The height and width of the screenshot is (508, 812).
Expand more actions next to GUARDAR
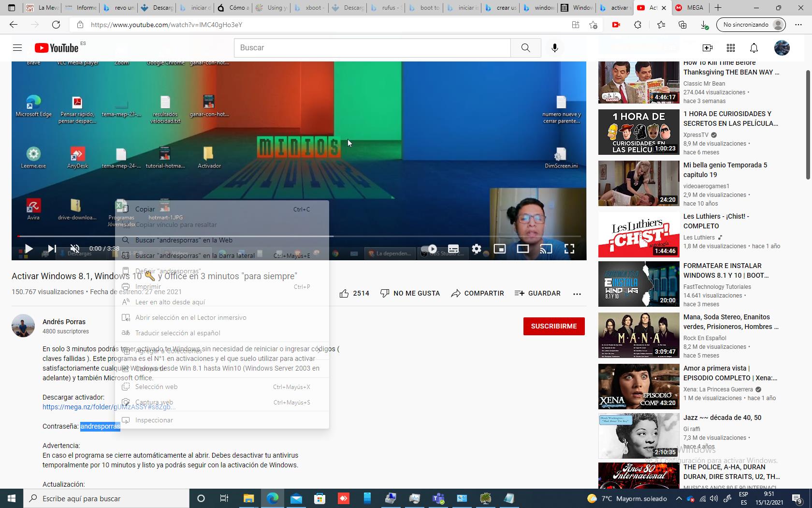coord(577,293)
